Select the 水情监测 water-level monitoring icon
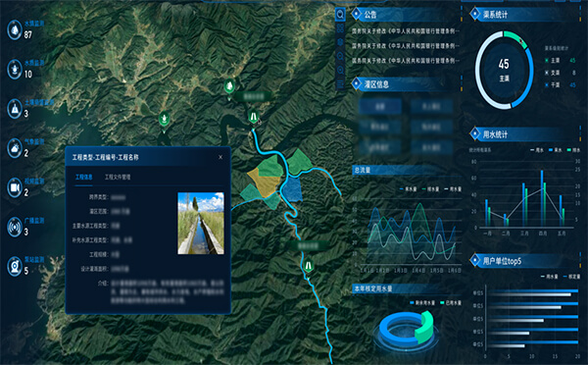Viewport: 588px width, 365px height. tap(15, 29)
